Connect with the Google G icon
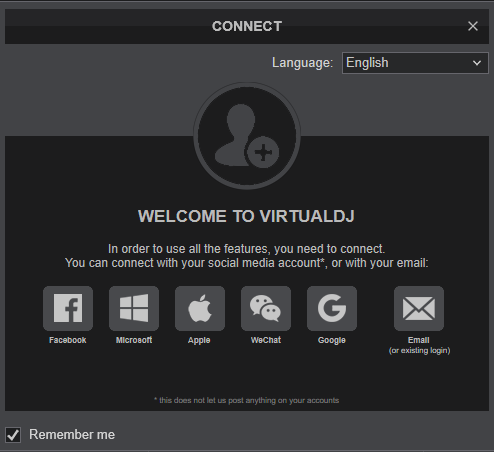The height and width of the screenshot is (452, 494). coord(332,308)
